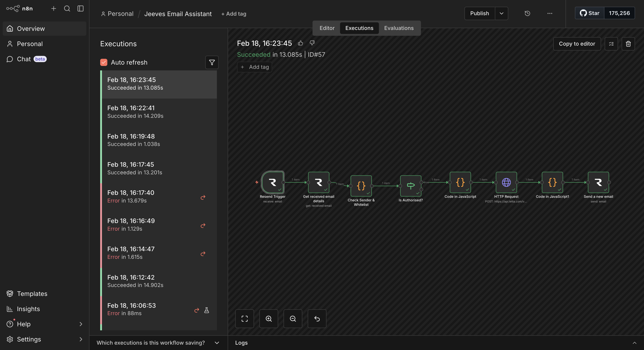
Task: Click the zoom in canvas icon
Action: pyautogui.click(x=269, y=318)
